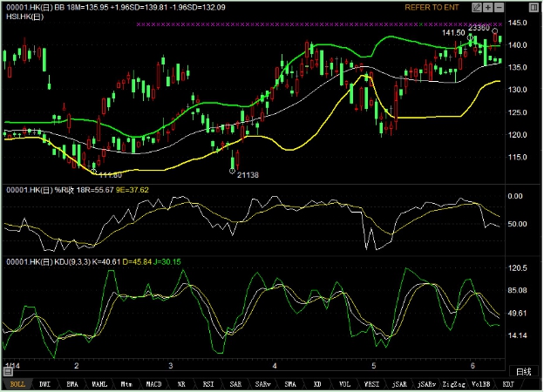Switch to the DMI indicator tab
The image size is (544, 392).
pos(44,383)
